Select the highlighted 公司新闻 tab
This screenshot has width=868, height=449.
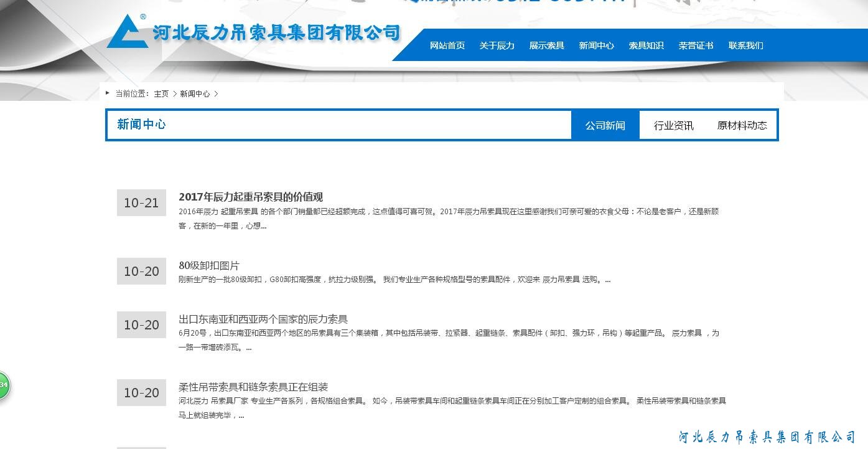(x=605, y=125)
